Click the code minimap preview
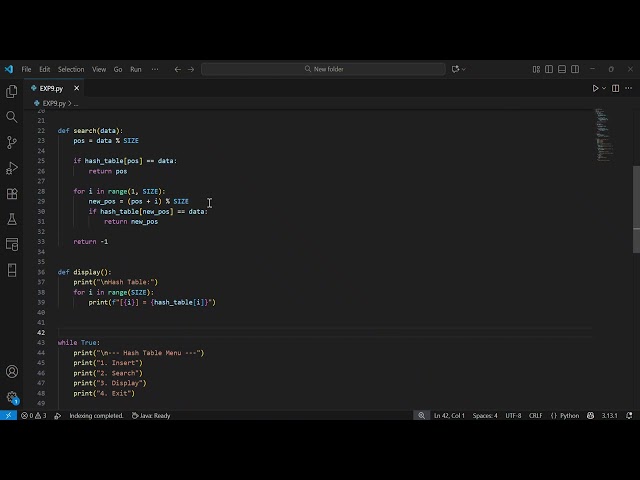Screen dimensions: 640x480 [604, 135]
